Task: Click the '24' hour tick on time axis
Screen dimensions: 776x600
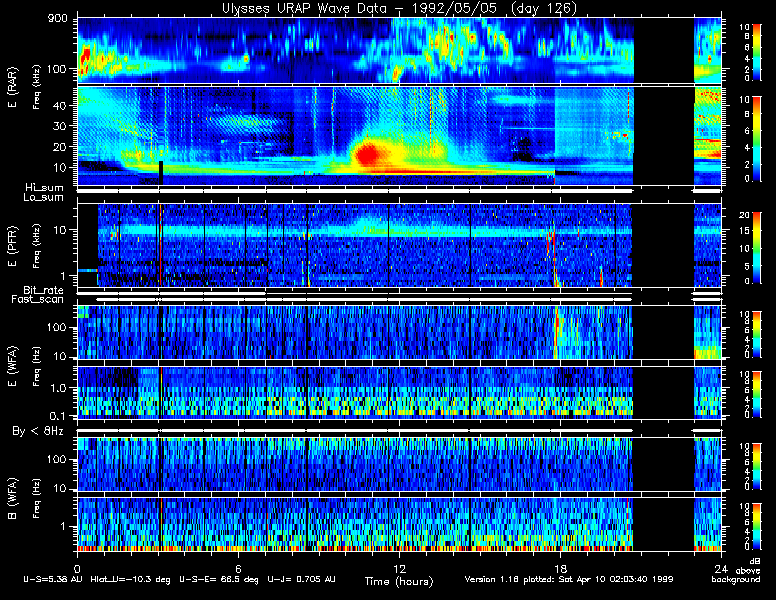Action: pos(721,568)
